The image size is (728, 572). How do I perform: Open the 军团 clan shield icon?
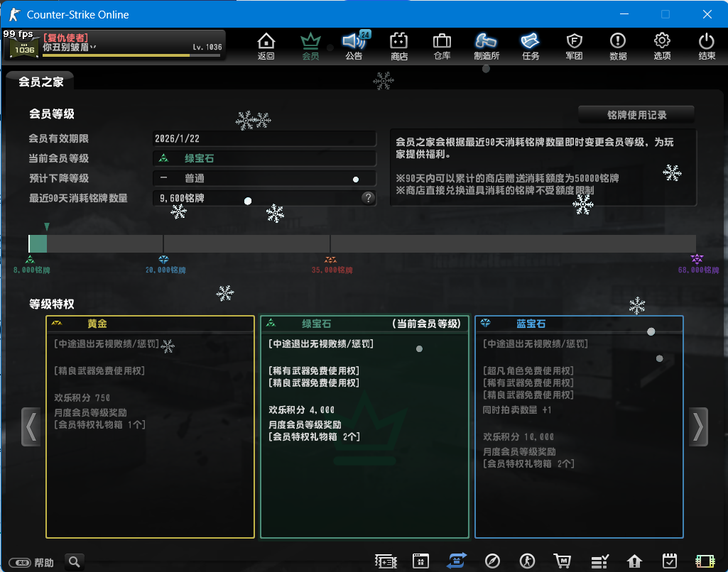pos(574,46)
